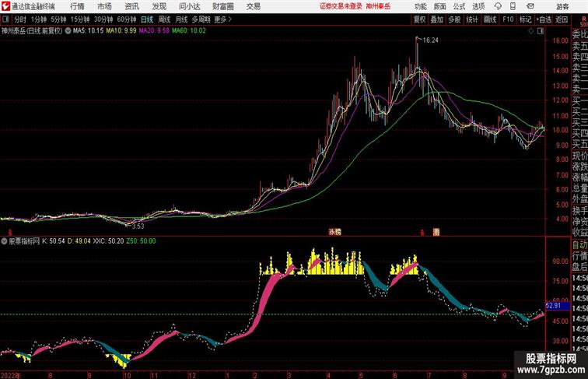Click the XXC: 50.20 indicator value
Viewport: 588px width, 379px height.
click(108, 241)
